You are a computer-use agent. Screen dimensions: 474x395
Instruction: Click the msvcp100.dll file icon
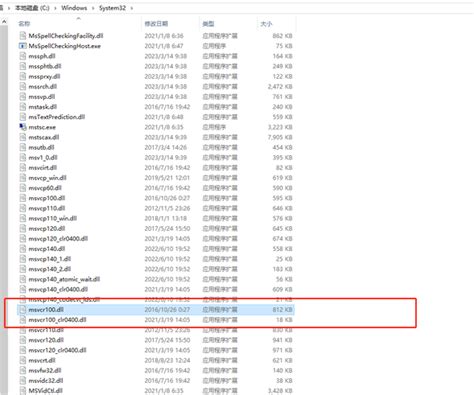(22, 198)
